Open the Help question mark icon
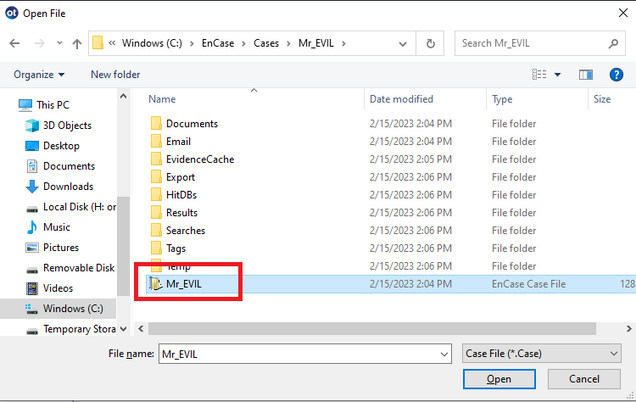 616,74
